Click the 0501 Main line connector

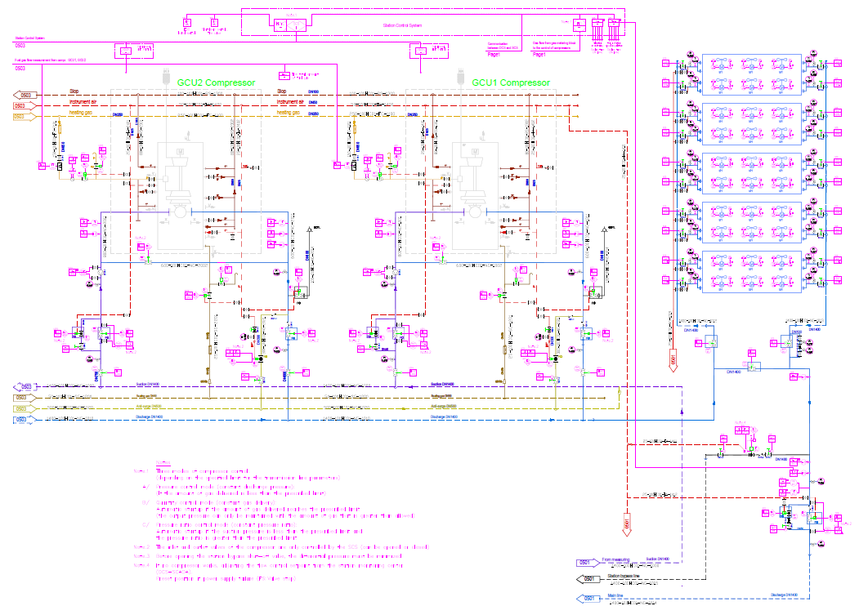pos(584,599)
